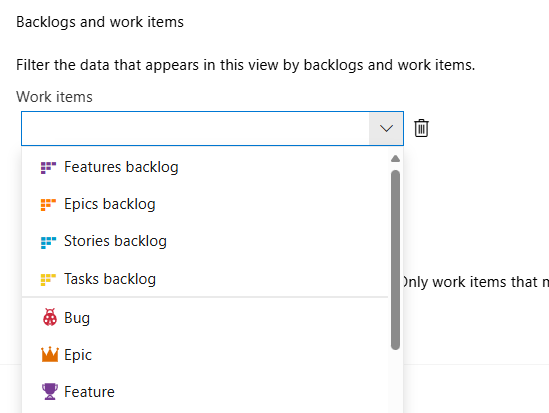Click the purple Feature trophy icon
The height and width of the screenshot is (413, 549).
[x=50, y=391]
